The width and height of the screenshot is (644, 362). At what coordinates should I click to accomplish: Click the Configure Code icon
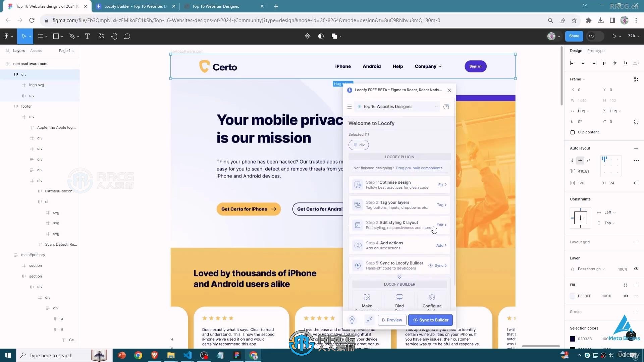432,297
